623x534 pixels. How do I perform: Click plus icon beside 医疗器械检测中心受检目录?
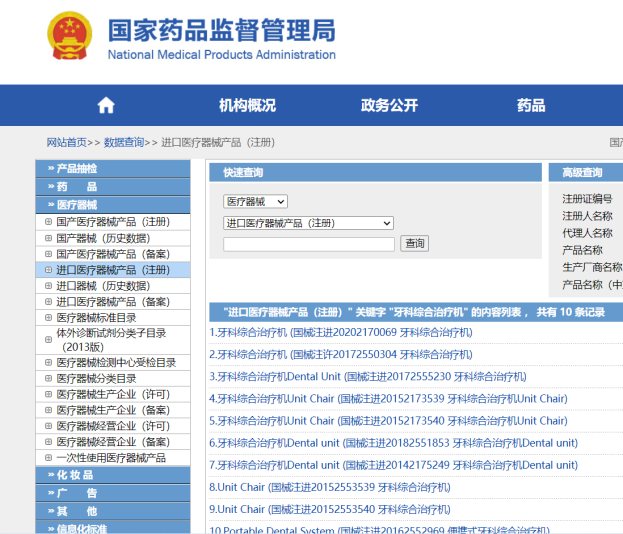point(48,362)
